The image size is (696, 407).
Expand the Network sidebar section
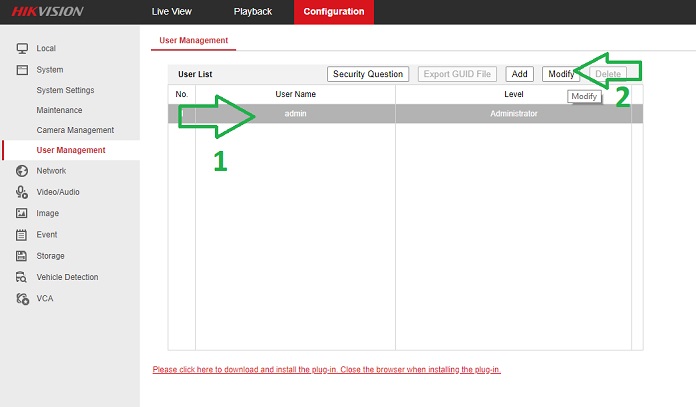tap(51, 171)
